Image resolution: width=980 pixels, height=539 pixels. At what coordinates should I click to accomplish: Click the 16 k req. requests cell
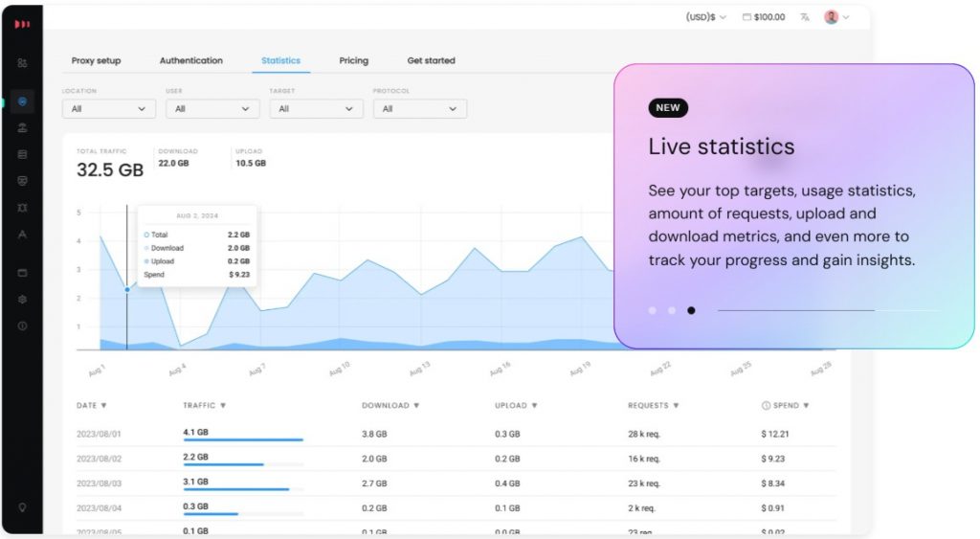pyautogui.click(x=644, y=459)
